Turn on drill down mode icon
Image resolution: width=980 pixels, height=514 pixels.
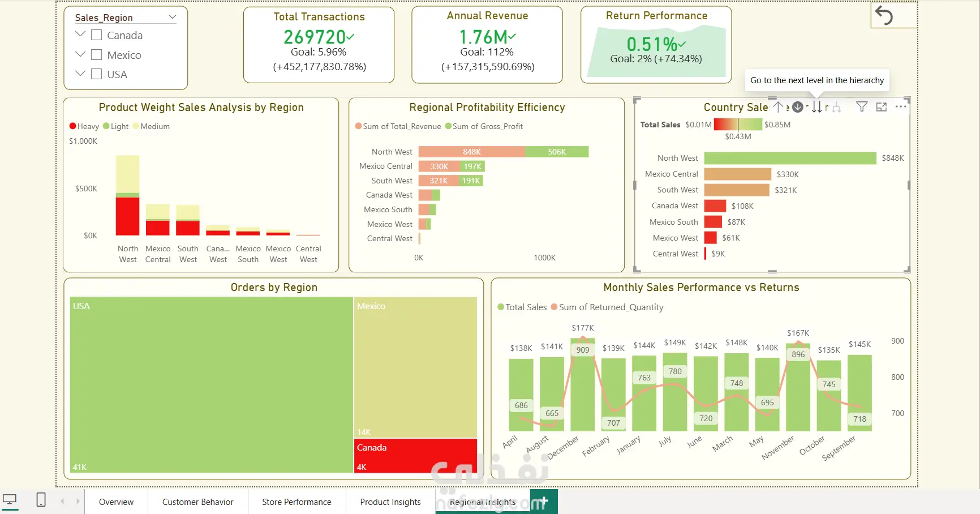pyautogui.click(x=798, y=106)
